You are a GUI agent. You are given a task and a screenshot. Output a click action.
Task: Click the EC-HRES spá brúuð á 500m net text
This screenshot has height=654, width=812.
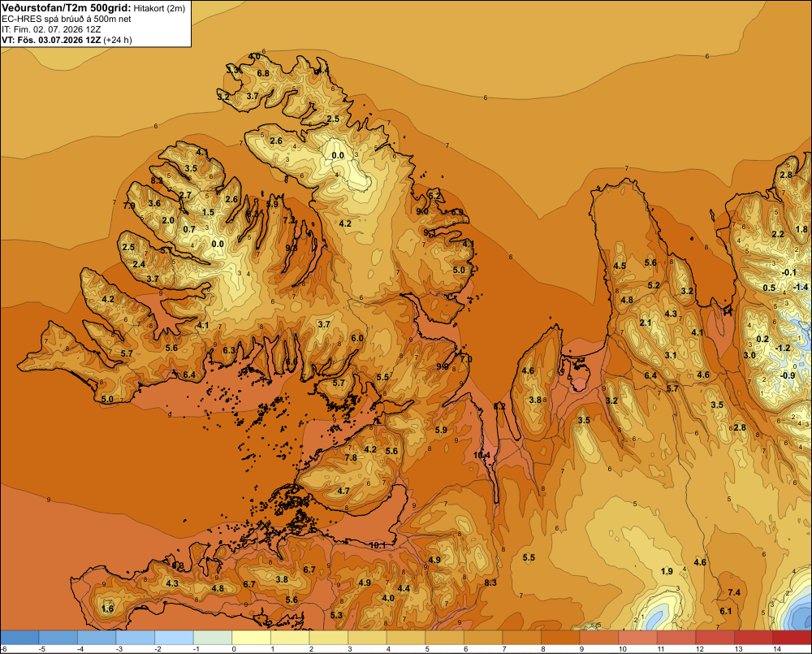pos(66,19)
